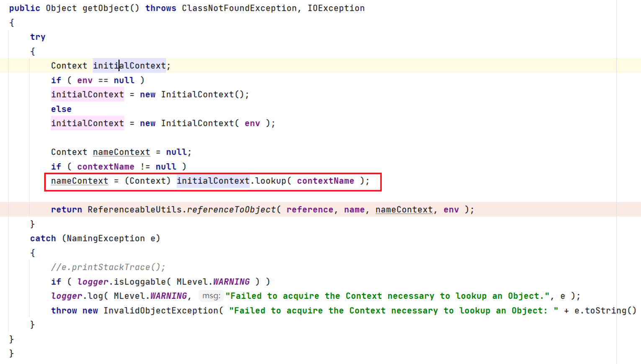Click 'InitialContext( env )' constructor call
Viewport: 641px width, 364px height.
click(x=216, y=123)
